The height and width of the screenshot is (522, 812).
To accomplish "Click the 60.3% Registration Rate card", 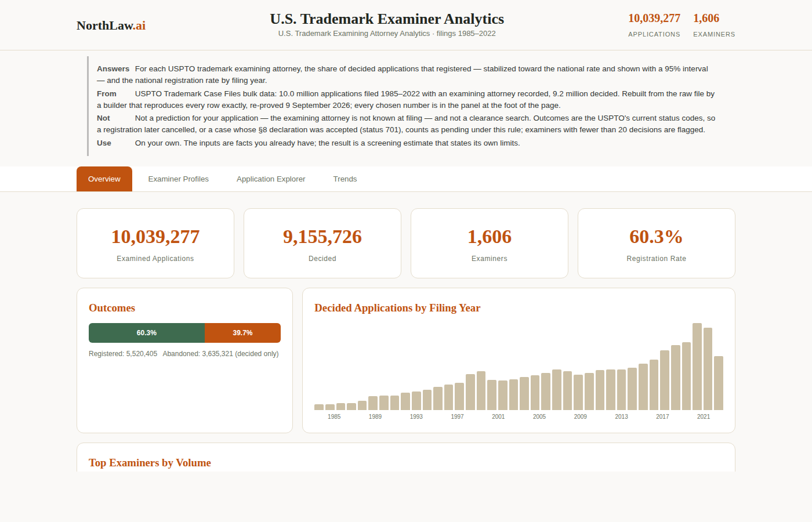I will point(657,243).
